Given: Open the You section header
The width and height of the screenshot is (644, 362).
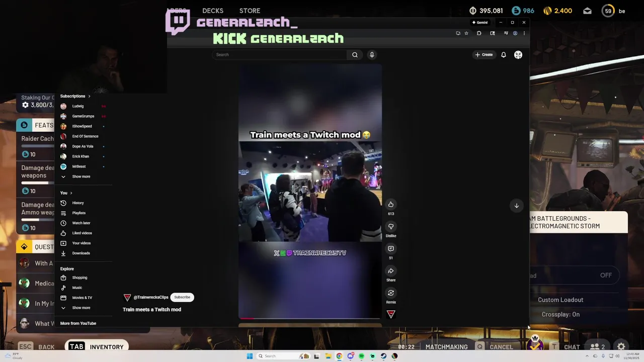Looking at the screenshot, I should 66,193.
